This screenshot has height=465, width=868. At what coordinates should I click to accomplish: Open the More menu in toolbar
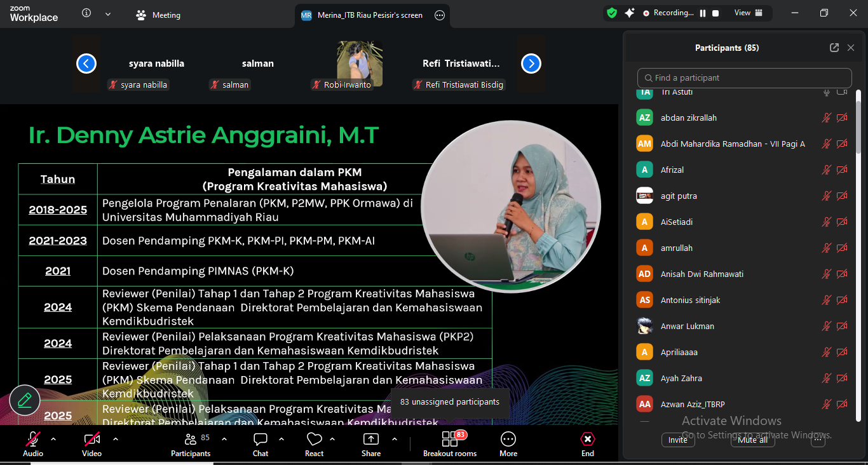pos(508,440)
